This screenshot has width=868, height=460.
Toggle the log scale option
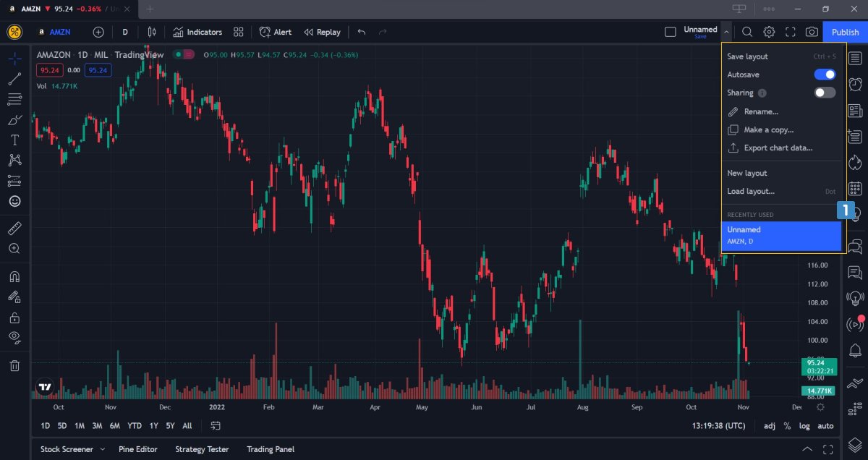point(804,426)
